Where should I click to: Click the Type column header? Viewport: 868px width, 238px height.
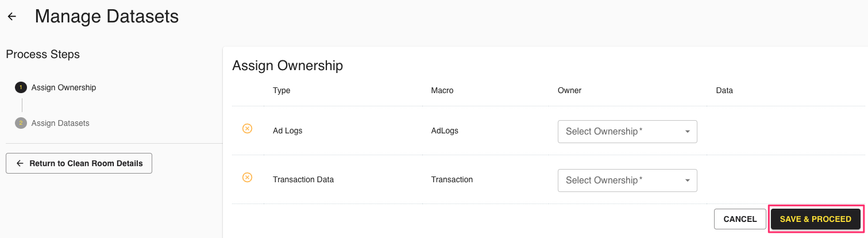pos(281,90)
